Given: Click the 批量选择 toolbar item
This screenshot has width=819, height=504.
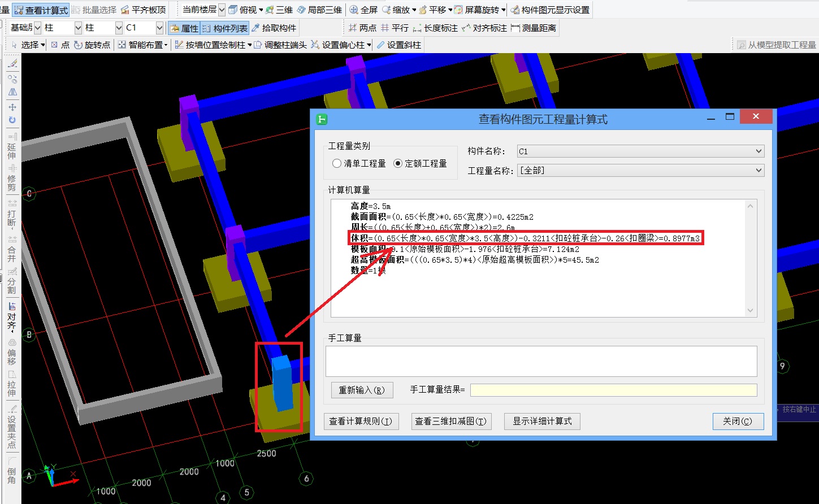Looking at the screenshot, I should 94,10.
